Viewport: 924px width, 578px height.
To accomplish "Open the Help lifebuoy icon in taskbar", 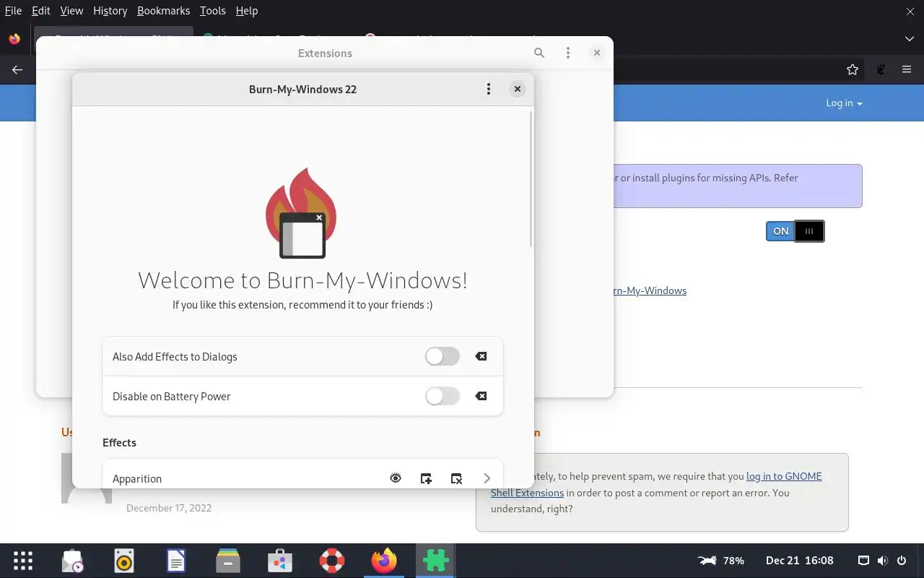I will point(332,561).
